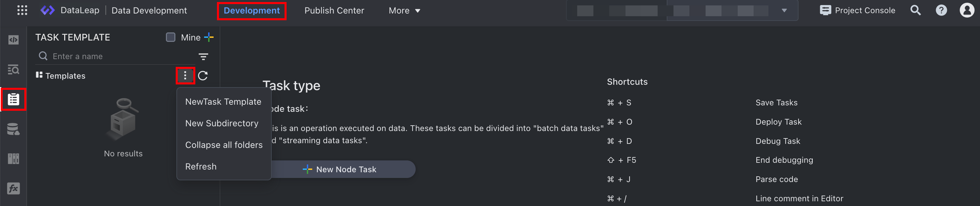Open the function (fx) sidebar icon
Screen dimensions: 980x206
pos(13,188)
